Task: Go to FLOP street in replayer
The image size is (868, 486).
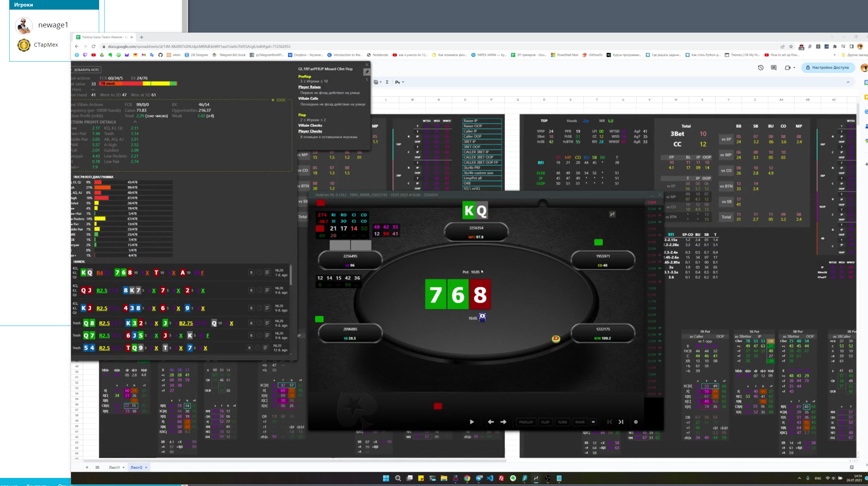Action: 545,422
